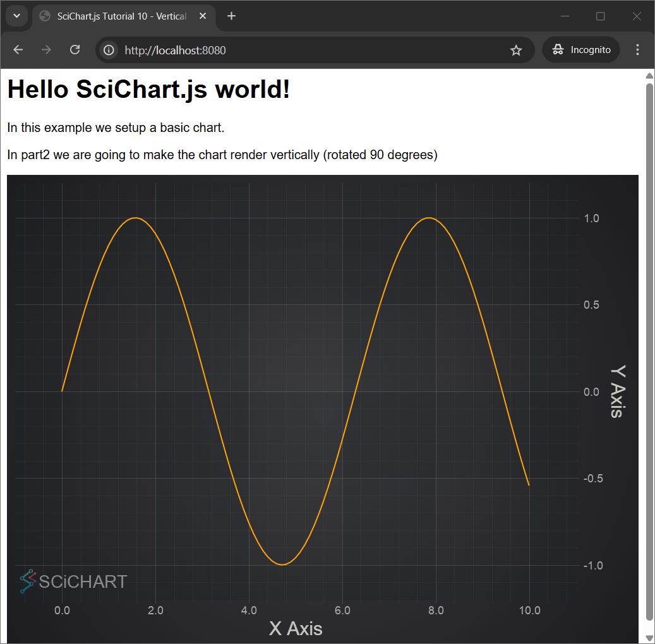Viewport: 655px width, 644px height.
Task: Click the scrollbar up arrow
Action: pyautogui.click(x=649, y=76)
